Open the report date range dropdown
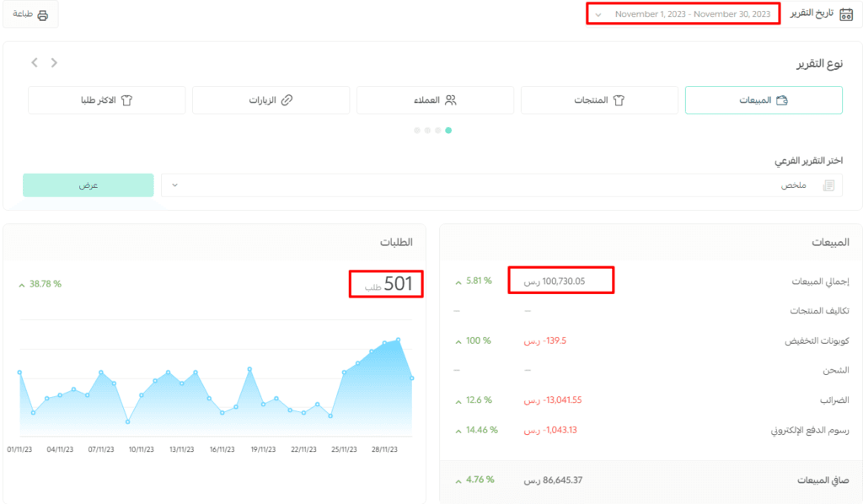 (x=683, y=13)
